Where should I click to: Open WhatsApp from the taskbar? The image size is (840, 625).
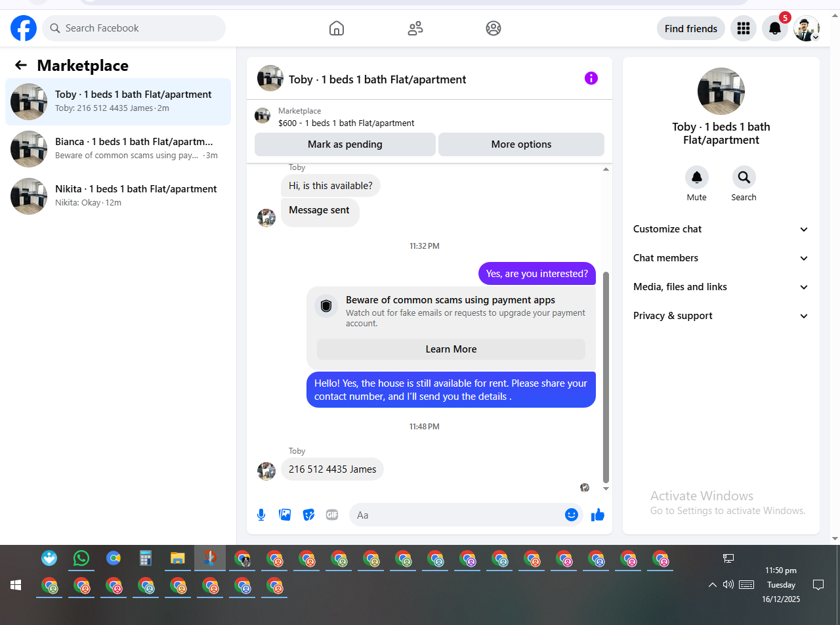(81, 559)
